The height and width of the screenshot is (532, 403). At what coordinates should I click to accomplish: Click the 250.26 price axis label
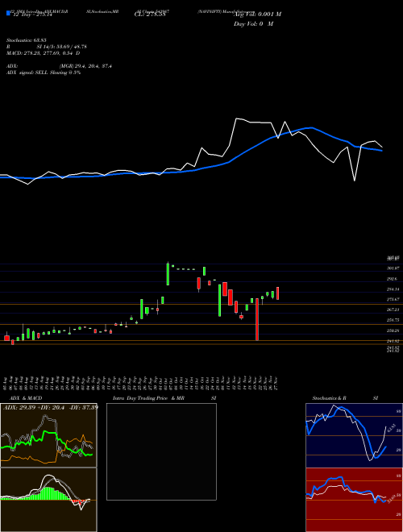[x=393, y=330]
